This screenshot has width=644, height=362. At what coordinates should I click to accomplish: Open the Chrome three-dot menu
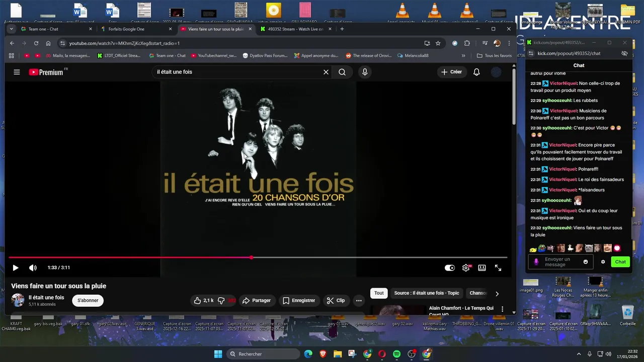tap(509, 43)
